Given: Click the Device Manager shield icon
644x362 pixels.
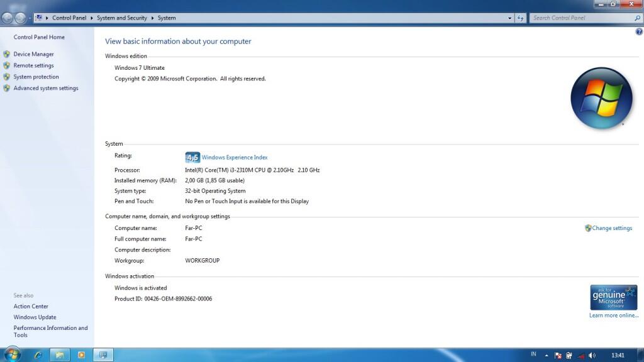Looking at the screenshot, I should (x=6, y=54).
